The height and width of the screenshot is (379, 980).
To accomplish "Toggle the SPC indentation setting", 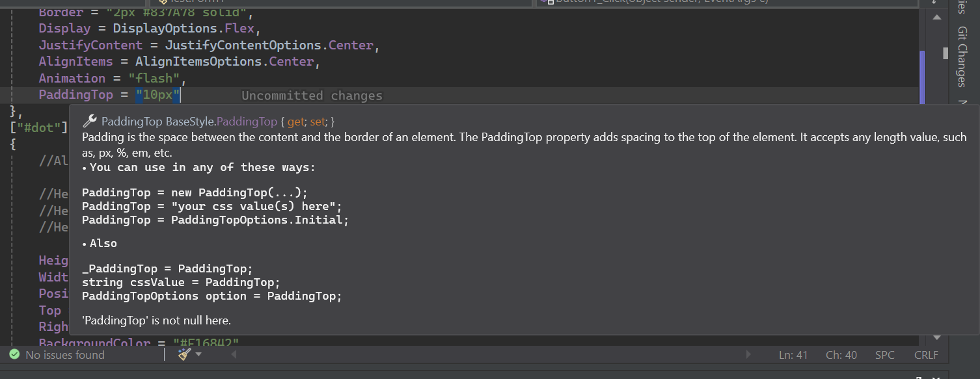I will [x=885, y=355].
